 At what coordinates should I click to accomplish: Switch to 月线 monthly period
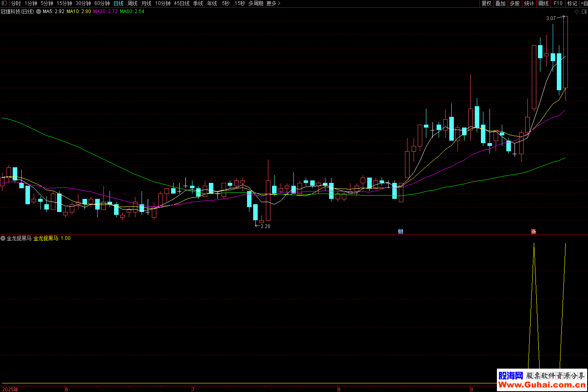146,3
